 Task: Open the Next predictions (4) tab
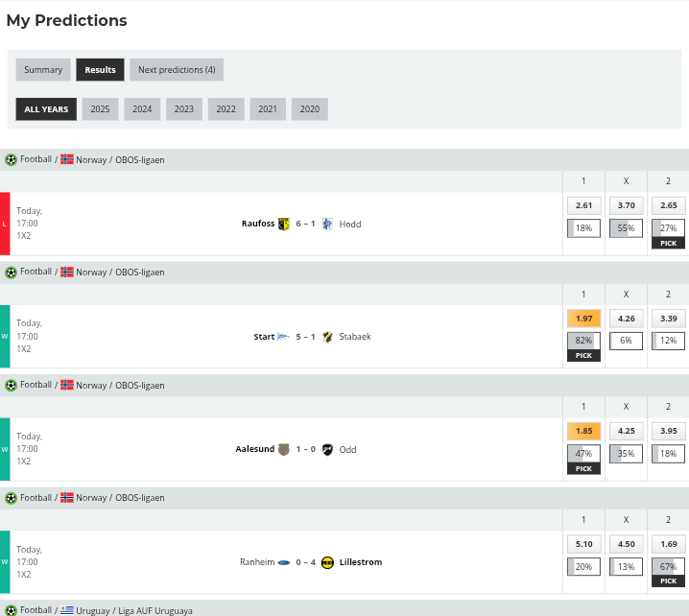(177, 70)
